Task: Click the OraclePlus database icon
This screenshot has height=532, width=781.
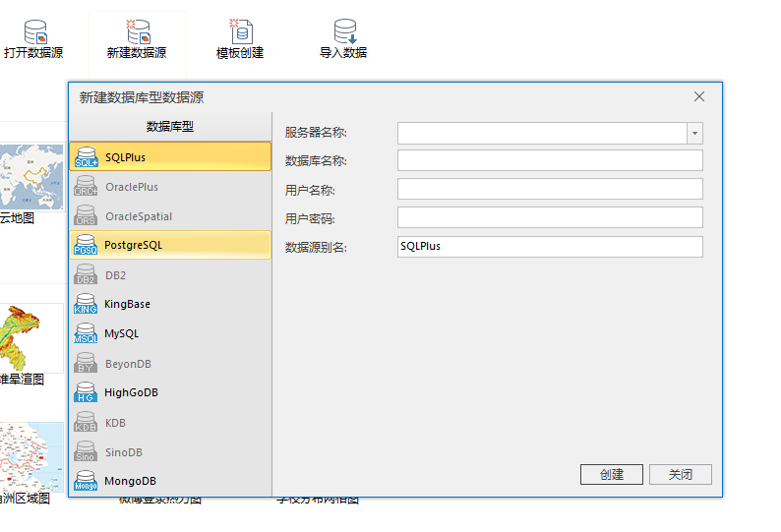Action: (x=86, y=186)
